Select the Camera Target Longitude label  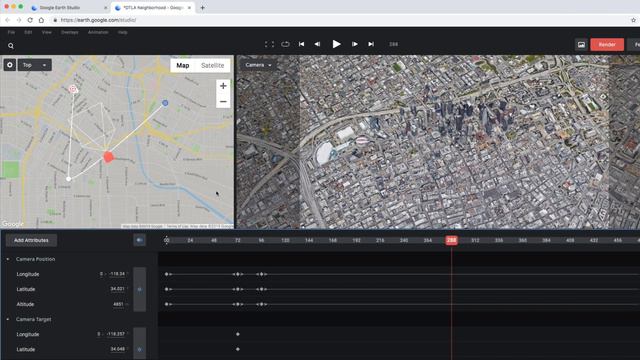point(28,334)
